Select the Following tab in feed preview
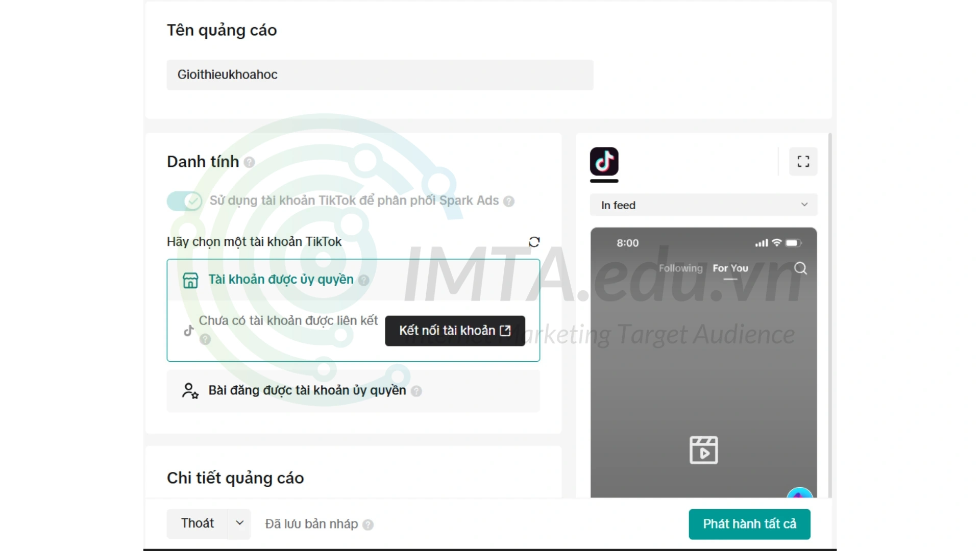The height and width of the screenshot is (551, 980). pyautogui.click(x=679, y=268)
